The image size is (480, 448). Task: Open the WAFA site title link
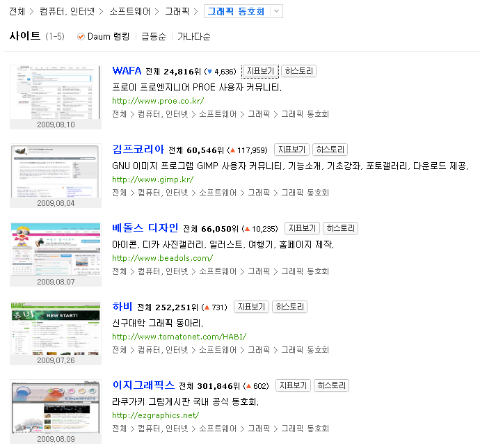coord(127,71)
